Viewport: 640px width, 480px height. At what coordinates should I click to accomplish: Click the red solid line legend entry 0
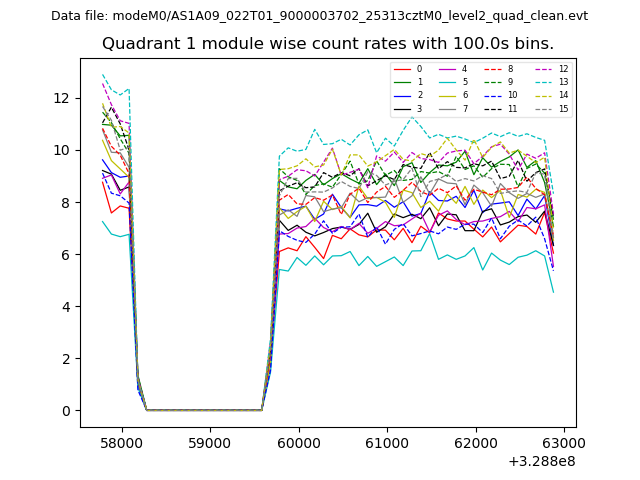(410, 69)
